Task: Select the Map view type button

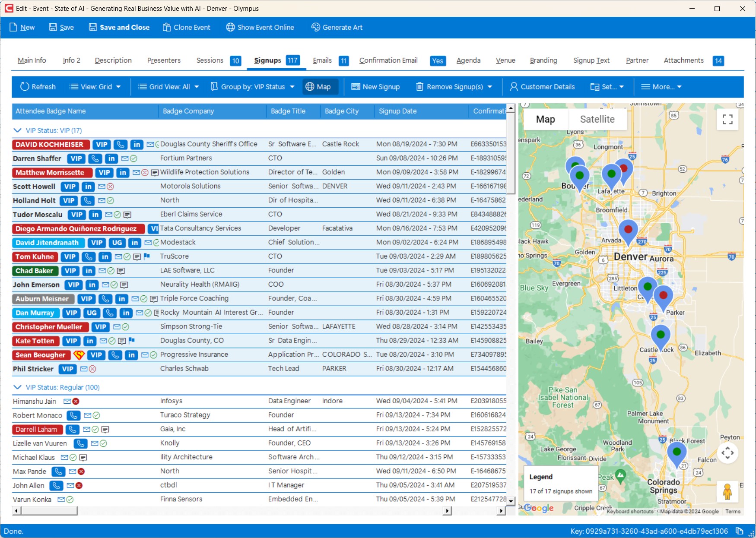Action: pyautogui.click(x=546, y=119)
